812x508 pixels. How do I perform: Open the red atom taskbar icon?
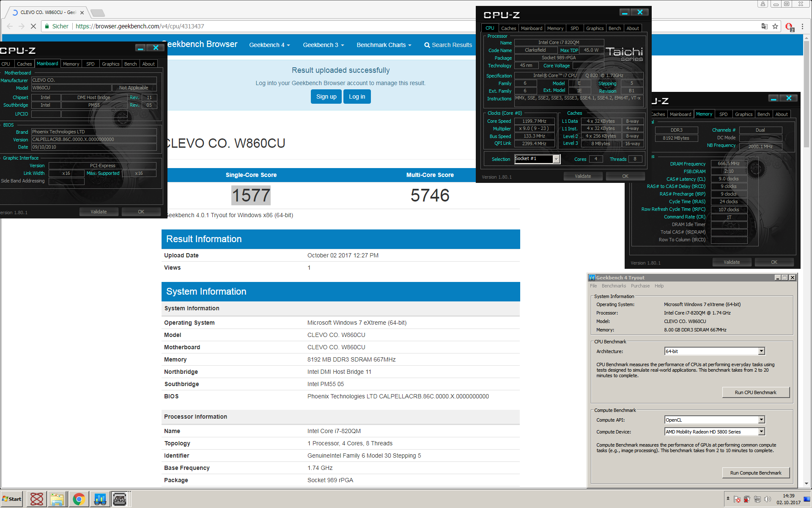(x=36, y=499)
